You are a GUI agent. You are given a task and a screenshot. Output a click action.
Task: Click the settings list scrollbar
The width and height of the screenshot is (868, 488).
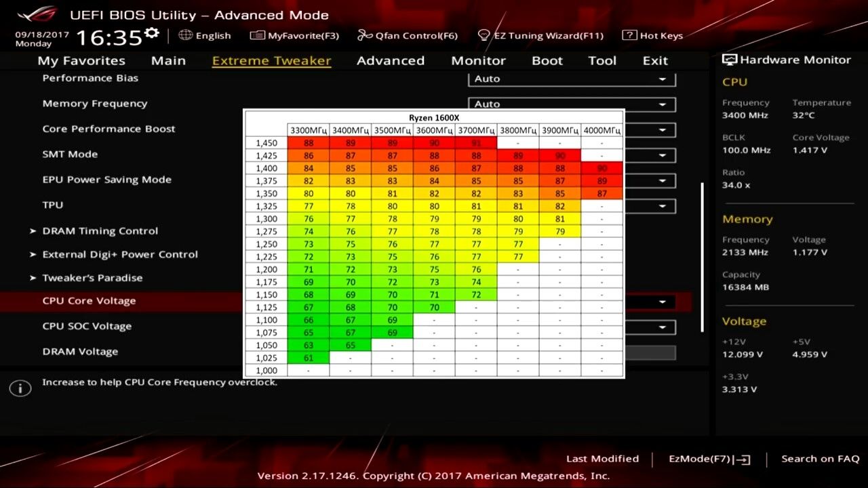point(702,257)
